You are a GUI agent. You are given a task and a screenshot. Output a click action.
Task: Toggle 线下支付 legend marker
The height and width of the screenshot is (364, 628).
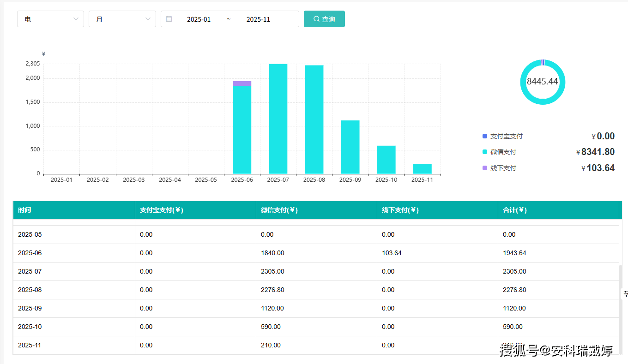(485, 168)
